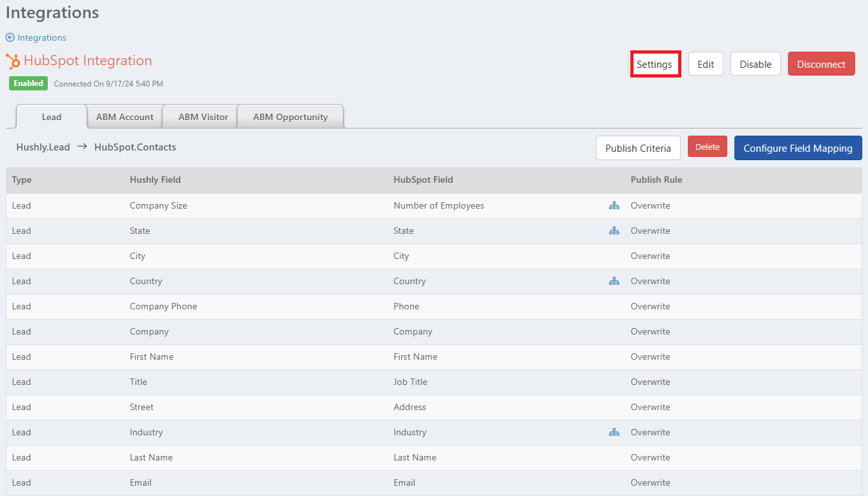Viewport: 868px width, 496px height.
Task: Click Hushly Field cell in Company row
Action: pos(149,332)
